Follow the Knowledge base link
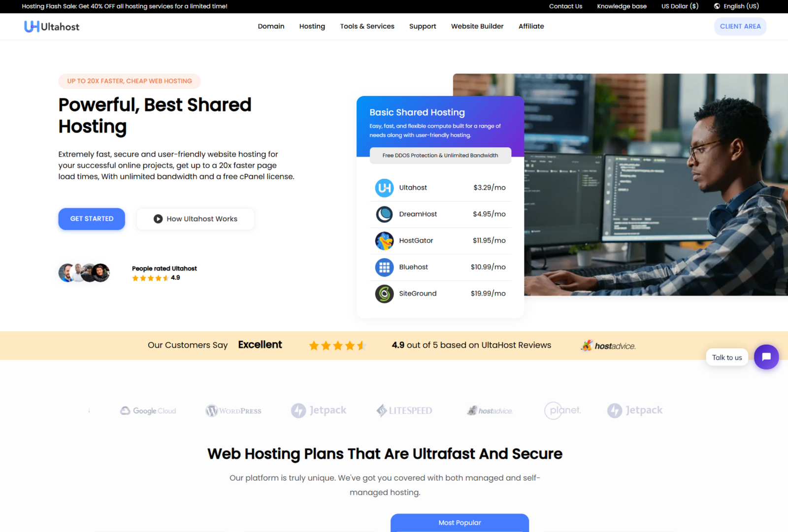Screen dimensions: 788x532 point(622,6)
